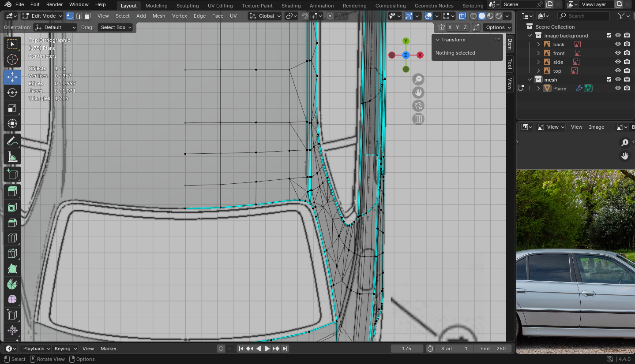The width and height of the screenshot is (635, 364).
Task: Switch to face select mode
Action: click(x=87, y=16)
